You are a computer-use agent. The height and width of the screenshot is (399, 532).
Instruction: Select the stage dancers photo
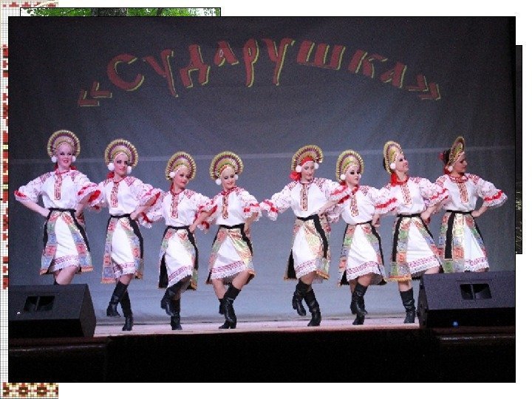click(x=262, y=199)
